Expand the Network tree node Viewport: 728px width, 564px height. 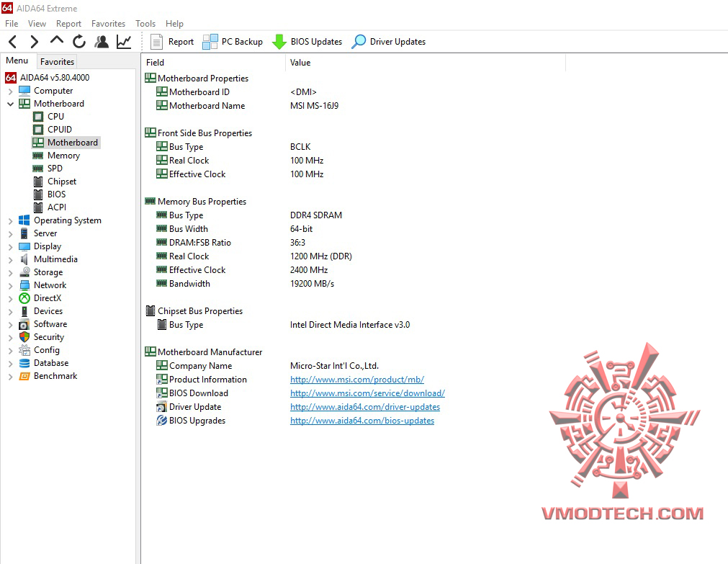[10, 286]
